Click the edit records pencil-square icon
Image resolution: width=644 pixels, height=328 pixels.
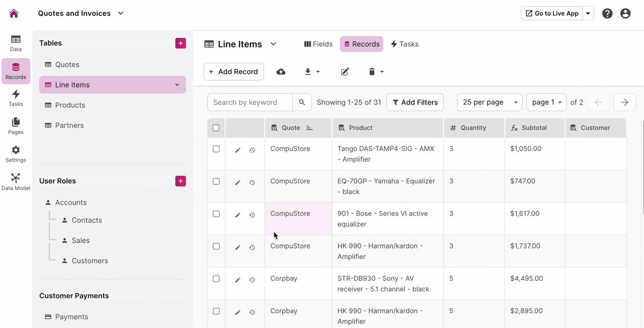[345, 72]
